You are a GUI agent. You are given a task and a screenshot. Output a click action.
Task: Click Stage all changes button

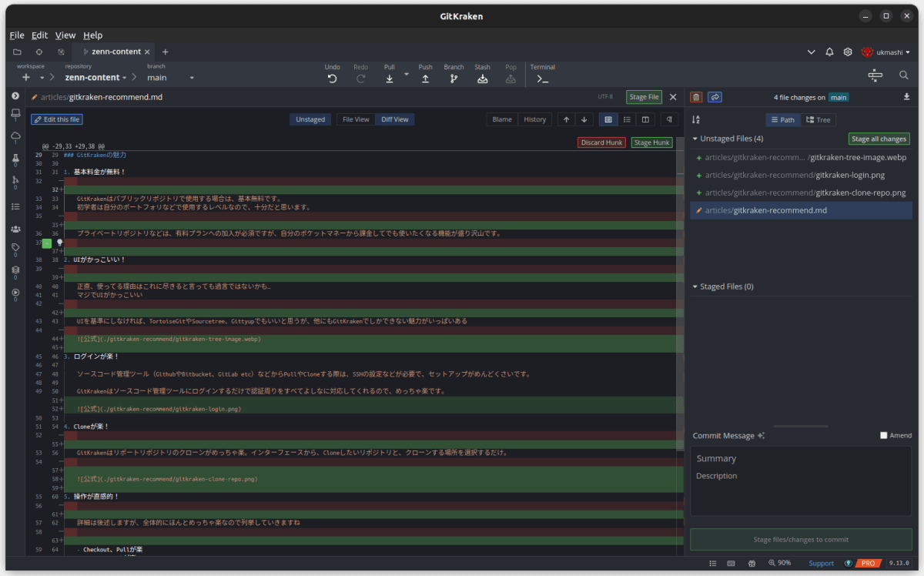[x=879, y=139]
